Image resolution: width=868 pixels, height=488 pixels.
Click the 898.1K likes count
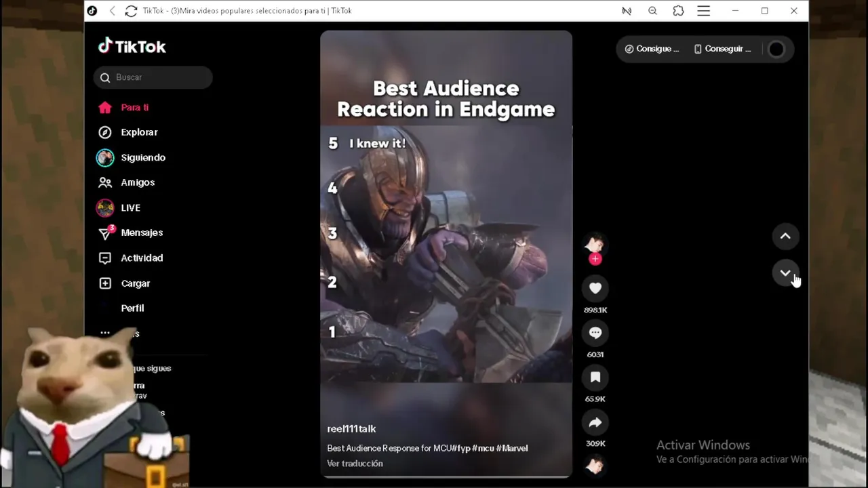[595, 310]
